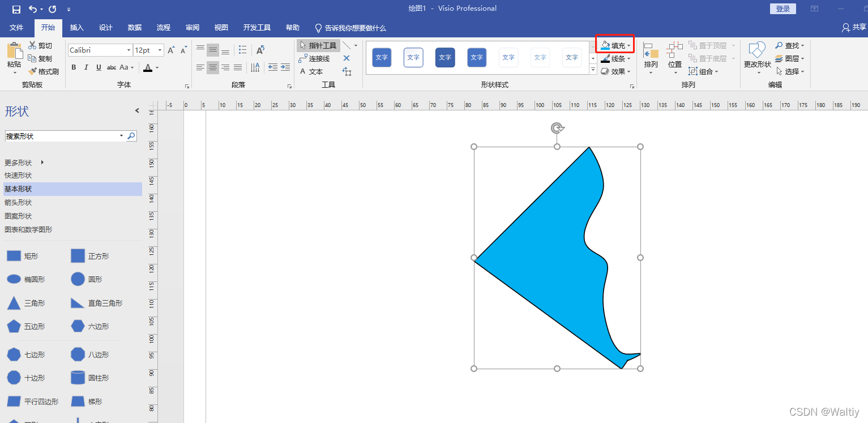
Task: Open the quick access toolbar customize arrow
Action: pos(69,10)
